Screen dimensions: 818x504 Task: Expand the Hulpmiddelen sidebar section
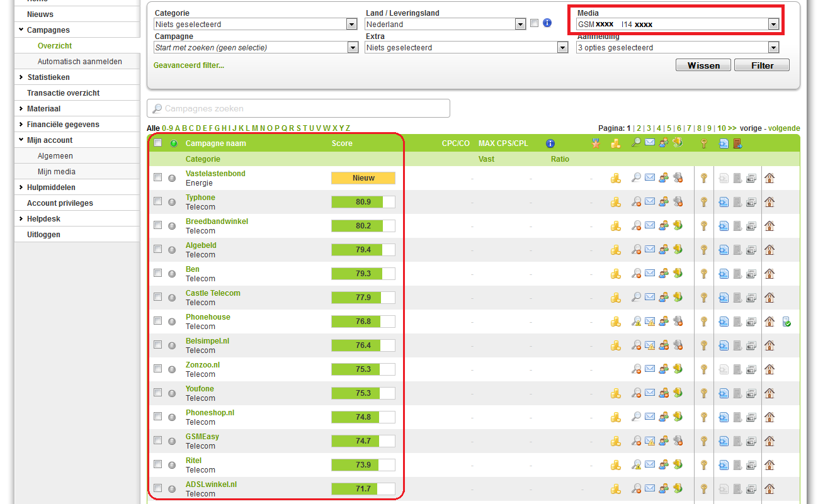51,187
